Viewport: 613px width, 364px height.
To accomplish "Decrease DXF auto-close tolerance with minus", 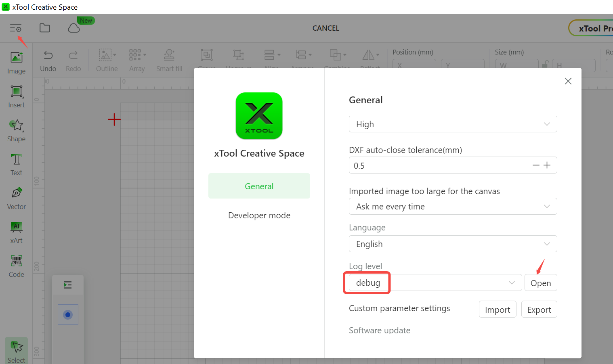I will click(536, 165).
